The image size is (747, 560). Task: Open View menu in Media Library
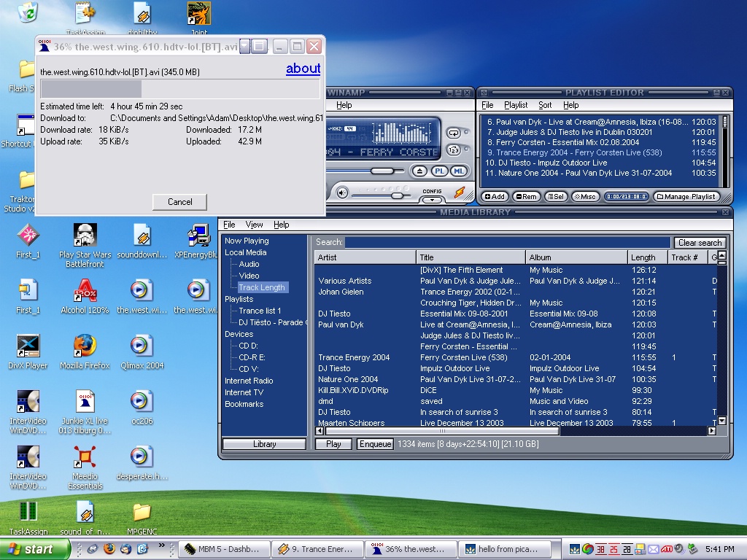click(254, 225)
